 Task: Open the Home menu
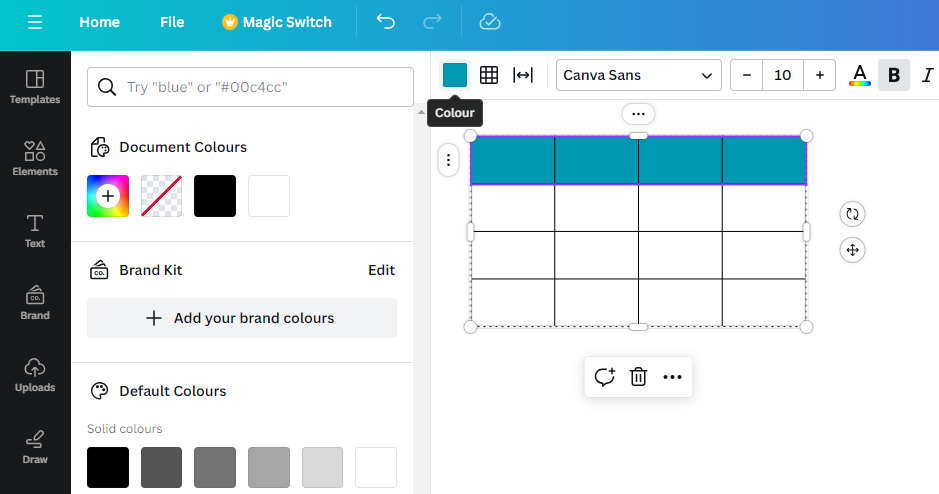coord(99,22)
